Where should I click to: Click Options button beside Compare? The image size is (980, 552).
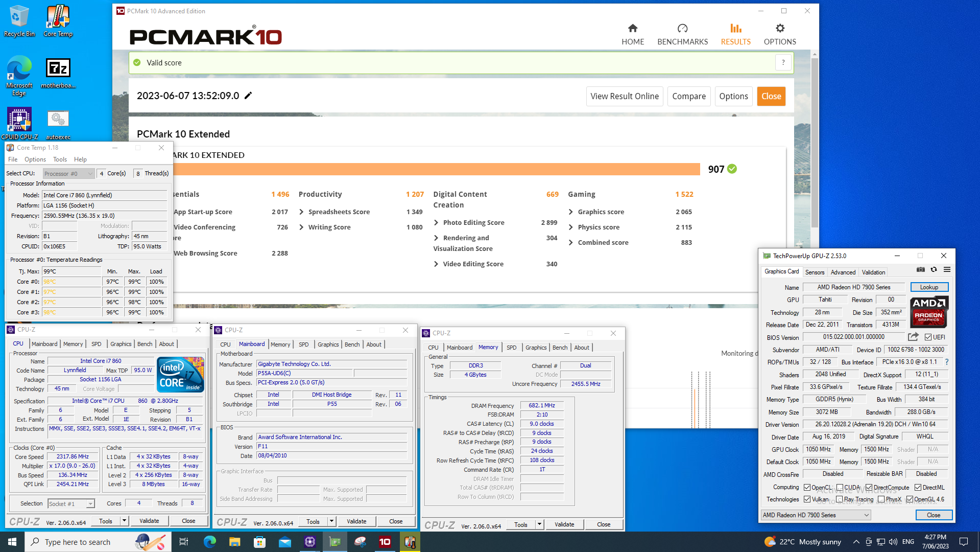(x=733, y=96)
